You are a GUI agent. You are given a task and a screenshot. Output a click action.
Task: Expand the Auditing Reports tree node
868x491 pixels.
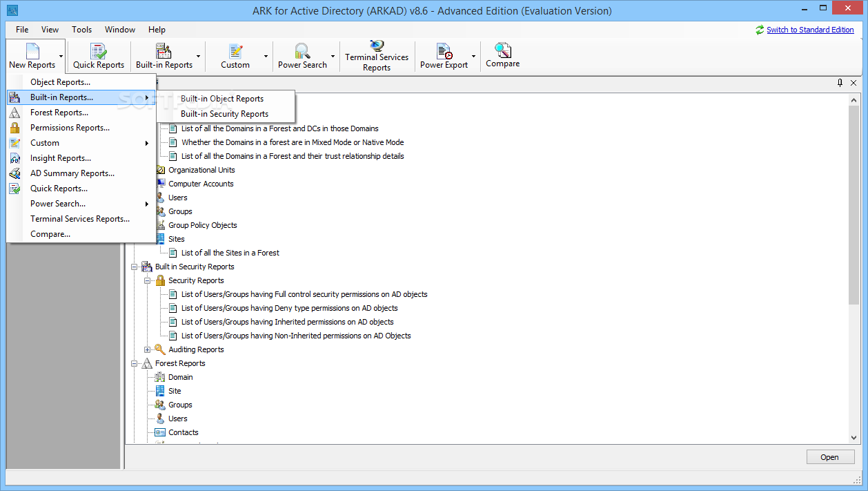[x=147, y=349]
